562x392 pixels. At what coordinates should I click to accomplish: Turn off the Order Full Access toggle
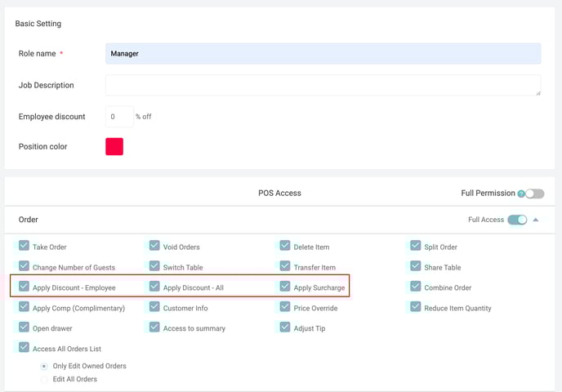point(517,220)
